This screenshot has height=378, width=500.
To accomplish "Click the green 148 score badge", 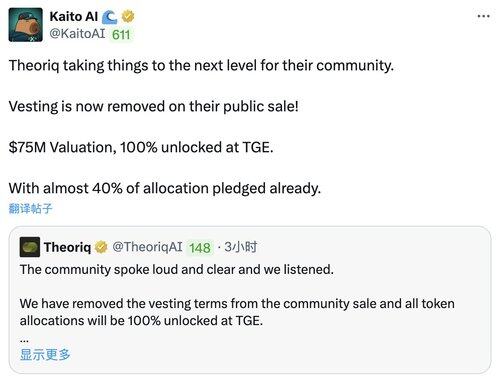I will [x=200, y=248].
